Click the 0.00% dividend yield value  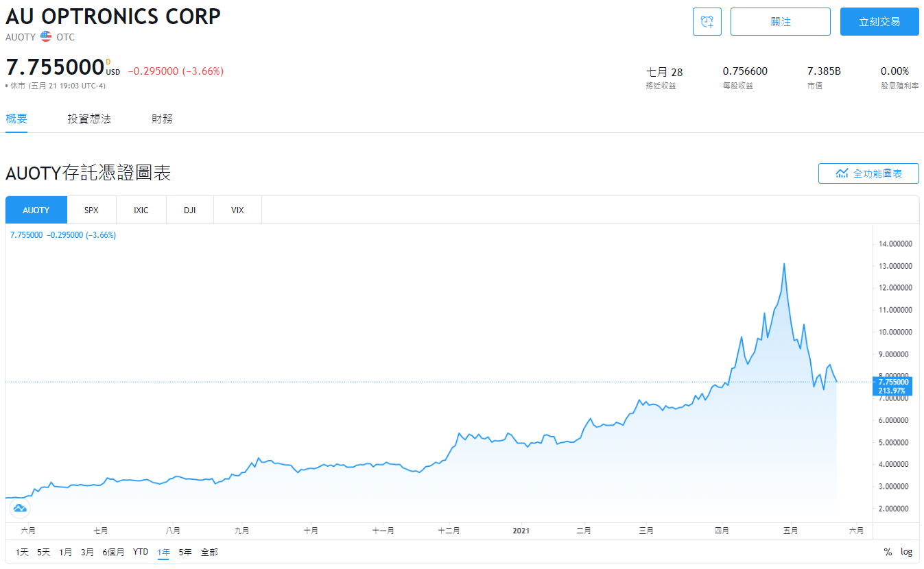[x=895, y=71]
